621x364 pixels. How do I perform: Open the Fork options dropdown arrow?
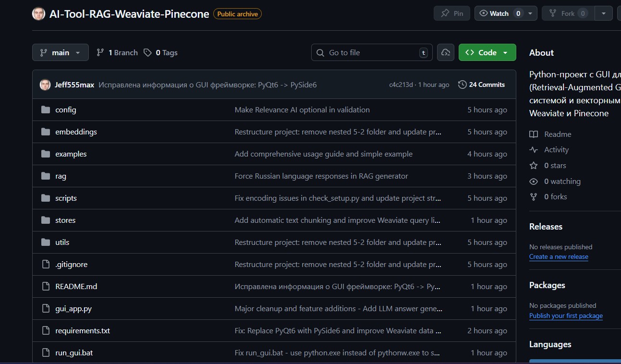(x=604, y=13)
